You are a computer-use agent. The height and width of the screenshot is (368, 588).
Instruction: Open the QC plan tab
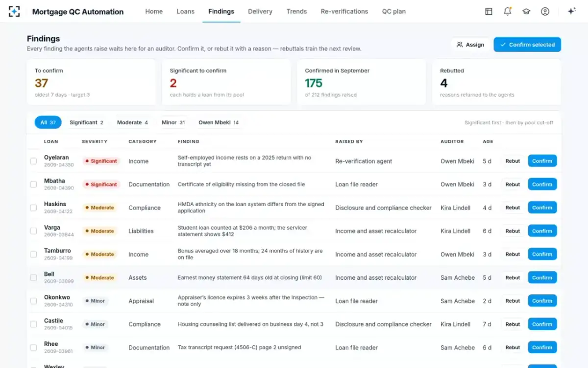[x=394, y=11]
